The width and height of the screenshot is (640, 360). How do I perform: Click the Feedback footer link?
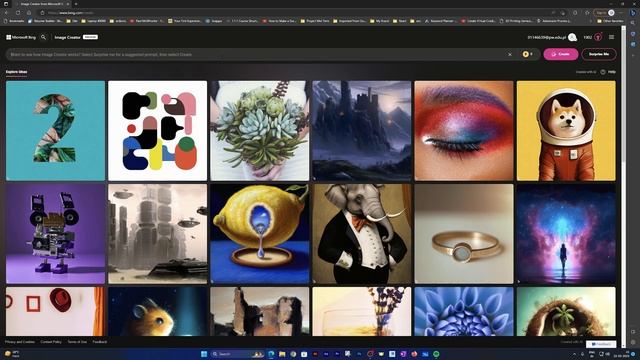point(100,342)
